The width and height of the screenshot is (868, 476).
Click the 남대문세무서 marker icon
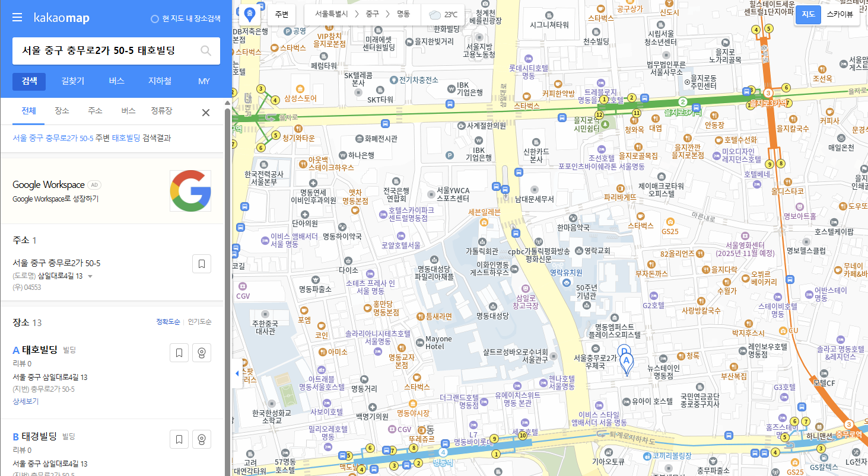coord(535,189)
